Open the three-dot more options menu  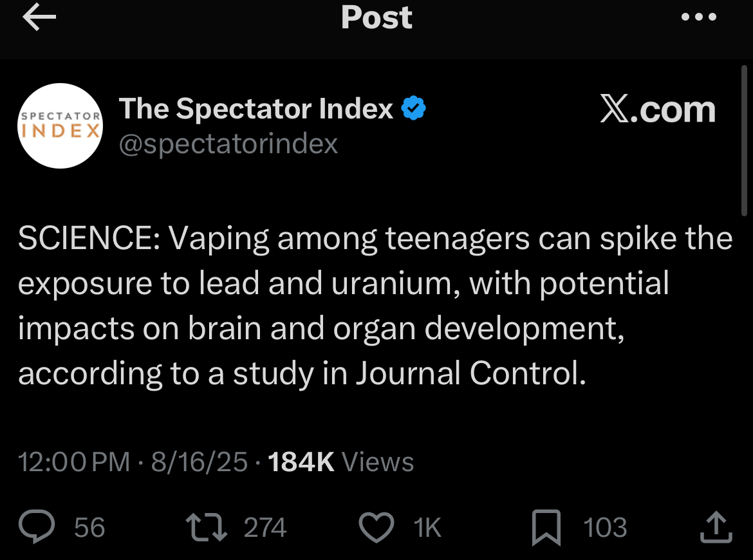pyautogui.click(x=699, y=18)
